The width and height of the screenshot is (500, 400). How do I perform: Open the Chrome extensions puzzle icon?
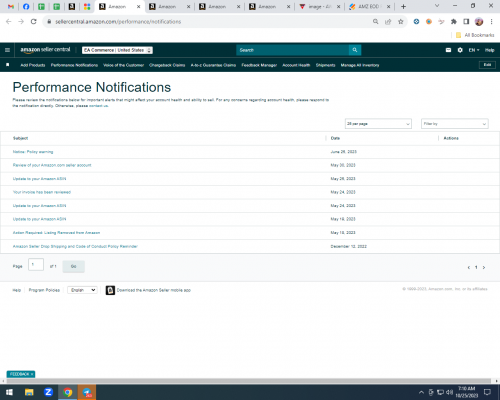(x=454, y=22)
